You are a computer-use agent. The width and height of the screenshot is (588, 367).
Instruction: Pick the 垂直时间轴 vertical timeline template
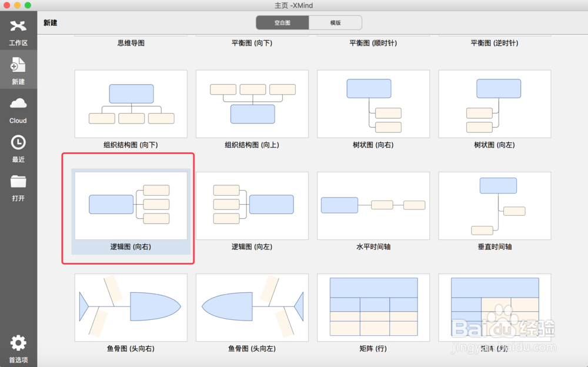(495, 205)
